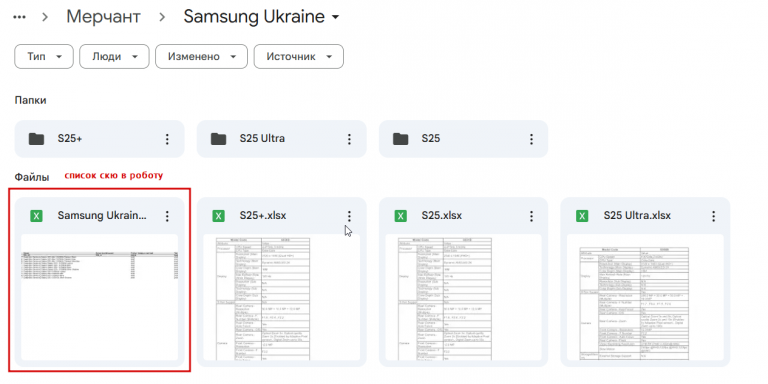768x384 pixels.
Task: Open three-dot menu of S25 Ultra.xlsx file
Action: [x=714, y=216]
